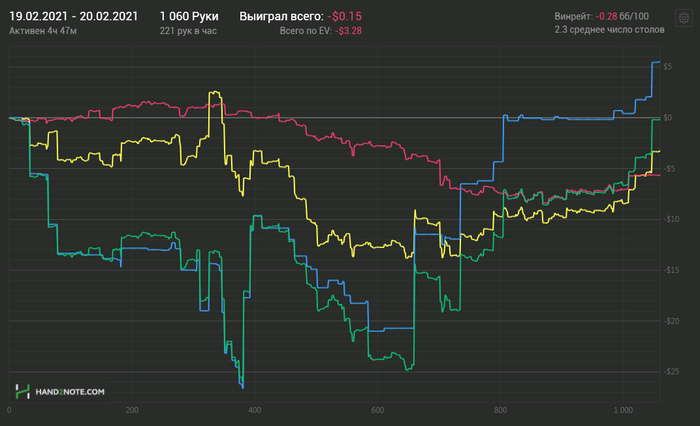700x426 pixels.
Task: Click the 221 рук в час label
Action: point(188,31)
